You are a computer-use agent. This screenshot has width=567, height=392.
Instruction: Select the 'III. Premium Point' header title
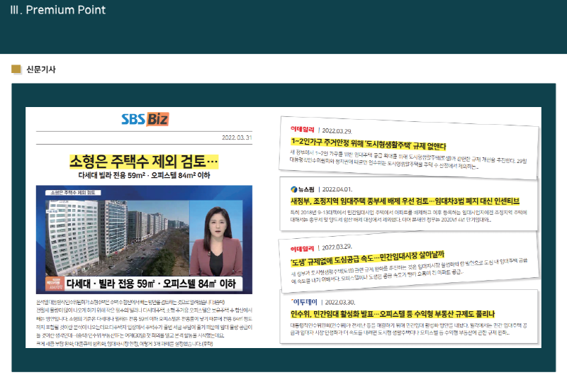tap(55, 10)
